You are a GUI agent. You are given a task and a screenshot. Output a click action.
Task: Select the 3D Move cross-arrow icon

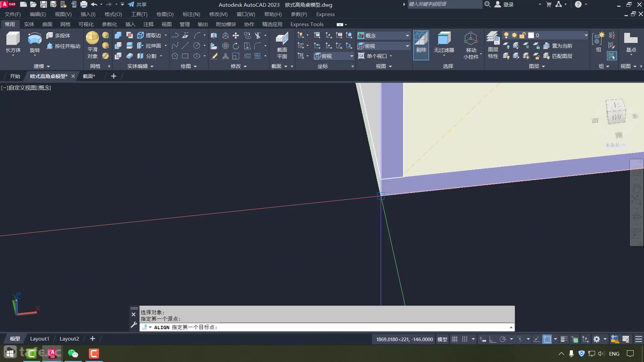click(x=236, y=36)
